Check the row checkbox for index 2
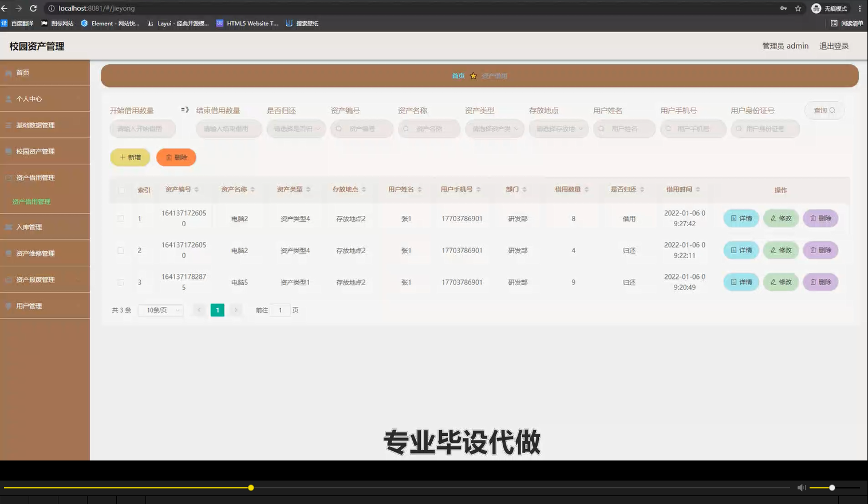 (x=121, y=250)
